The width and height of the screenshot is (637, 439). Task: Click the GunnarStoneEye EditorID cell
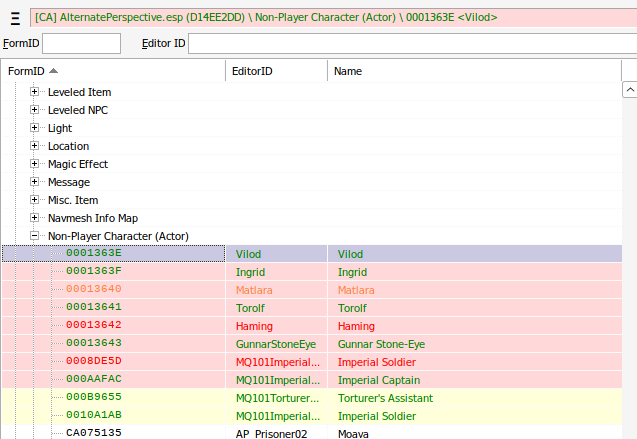click(276, 344)
